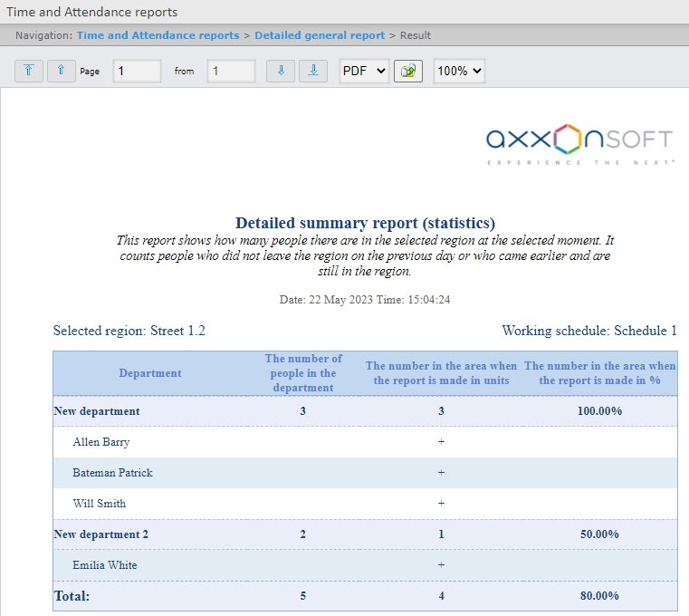Go to the previous report page
Image resolution: width=689 pixels, height=616 pixels.
point(62,71)
